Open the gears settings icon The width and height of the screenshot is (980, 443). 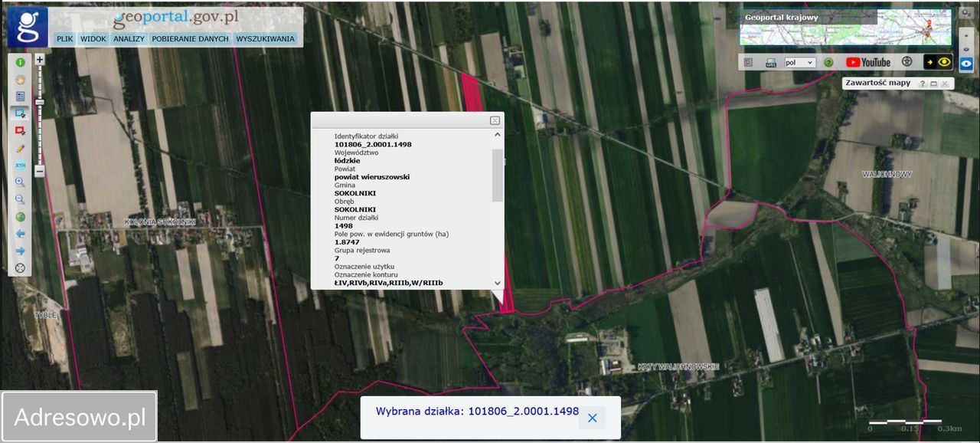[966, 13]
